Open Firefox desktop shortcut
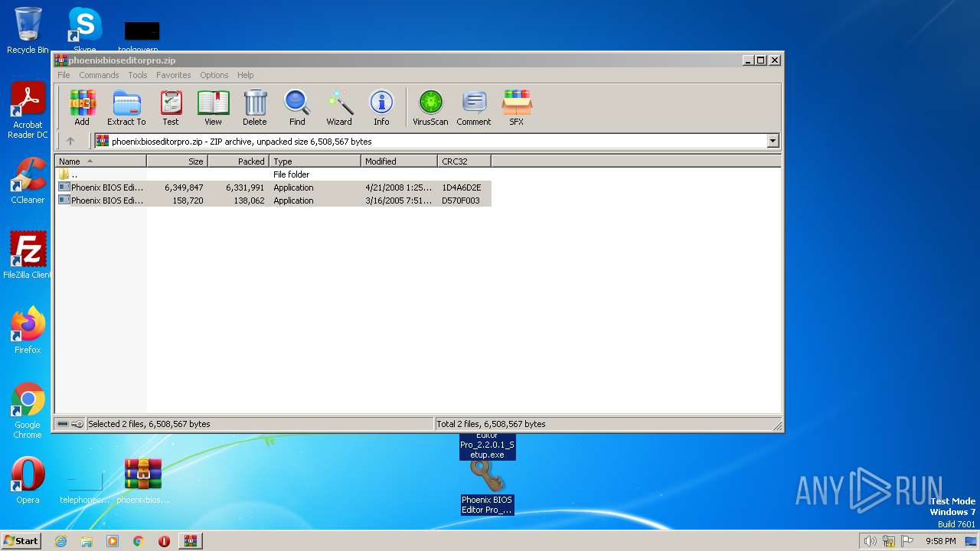The height and width of the screenshot is (551, 980). click(x=28, y=331)
